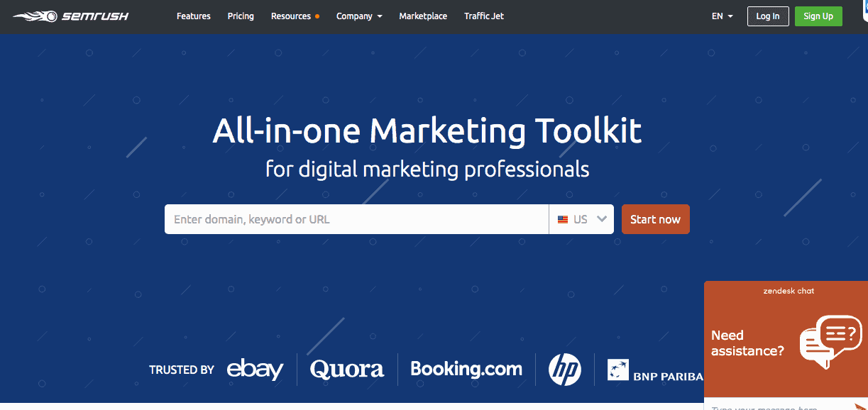Open the Marketplace link
Screen dimensions: 868x410
pos(423,16)
